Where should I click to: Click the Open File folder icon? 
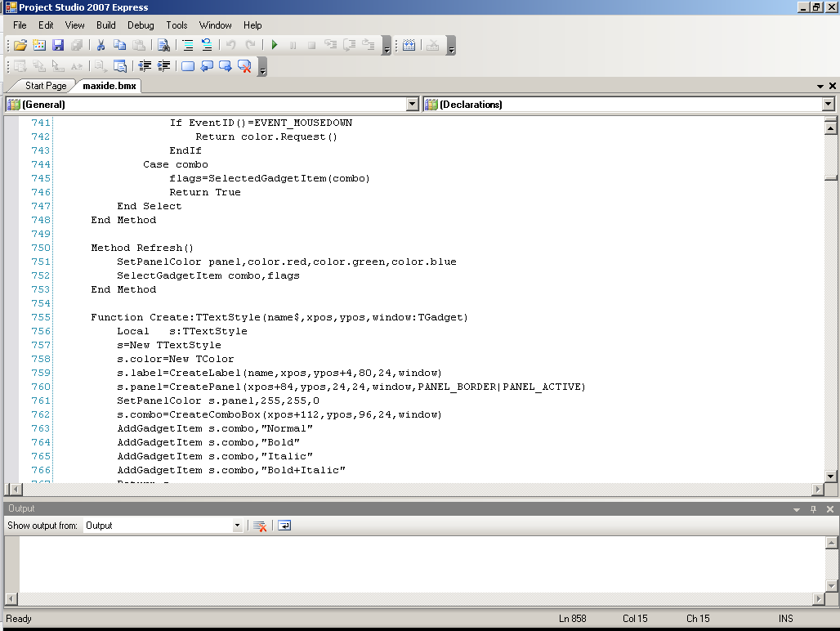(20, 46)
